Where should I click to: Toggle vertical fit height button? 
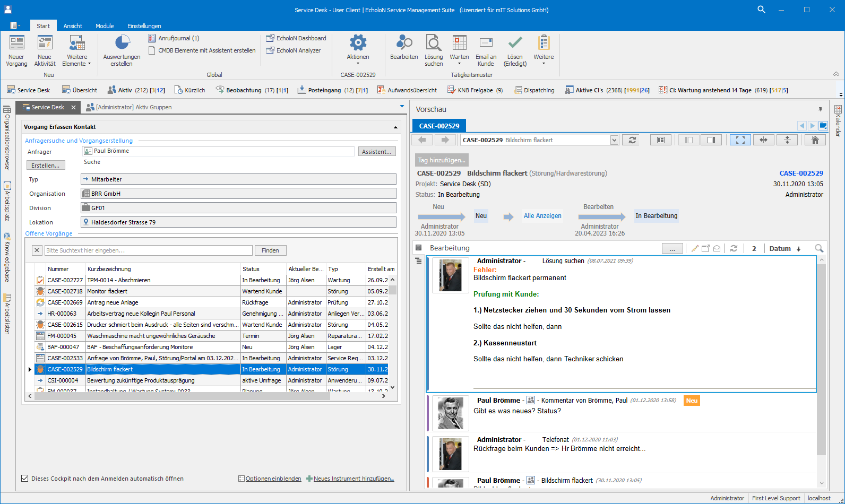click(x=787, y=140)
